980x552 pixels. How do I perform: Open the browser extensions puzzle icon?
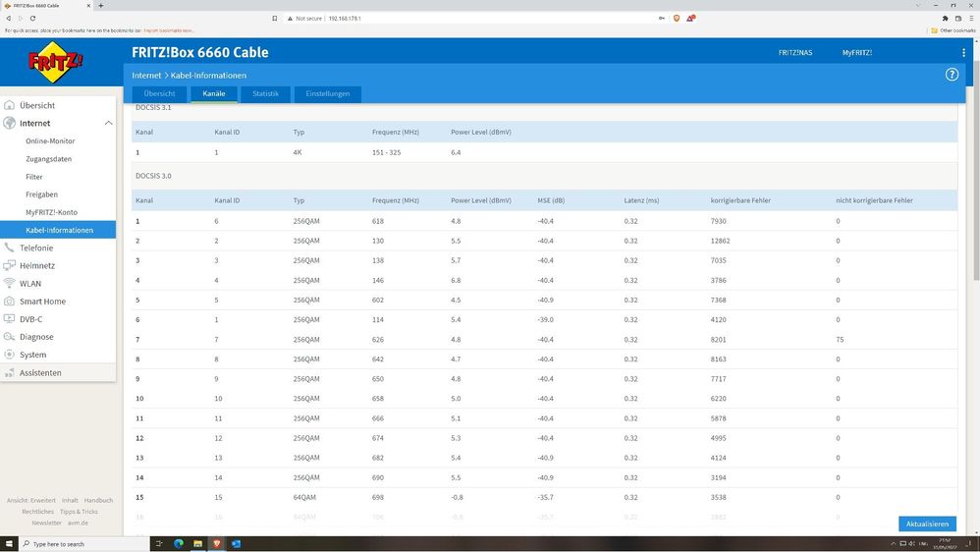click(x=946, y=18)
